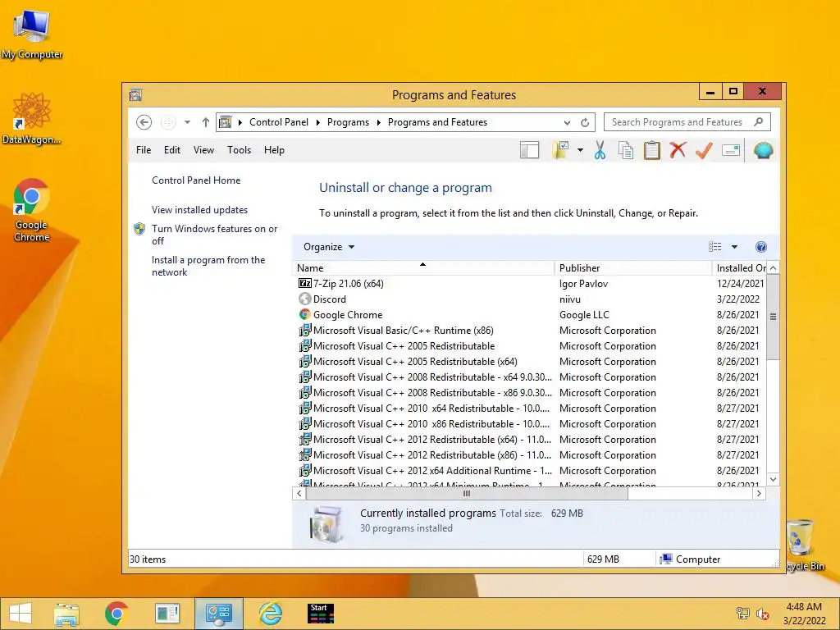Click the Refresh button in address bar

tap(585, 122)
